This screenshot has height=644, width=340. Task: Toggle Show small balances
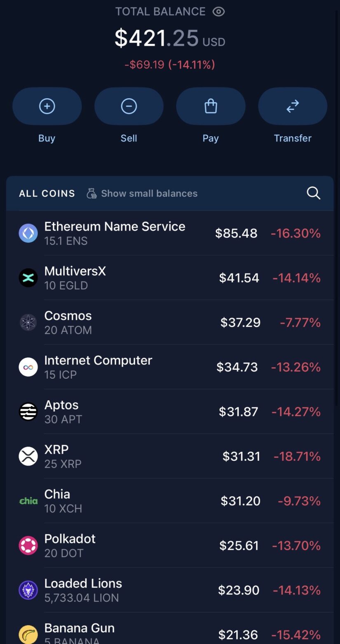142,193
